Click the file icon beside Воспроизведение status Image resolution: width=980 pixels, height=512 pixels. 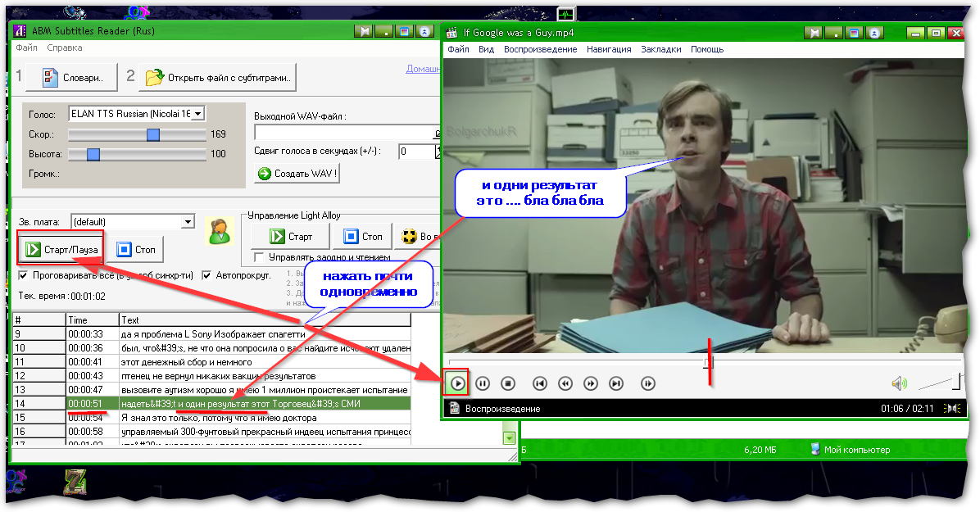[455, 408]
